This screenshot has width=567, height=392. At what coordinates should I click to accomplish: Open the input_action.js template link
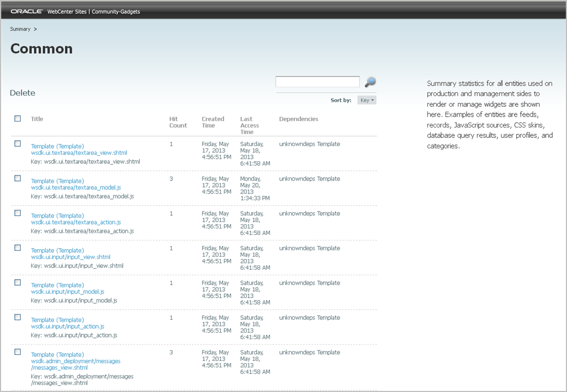[x=68, y=323]
